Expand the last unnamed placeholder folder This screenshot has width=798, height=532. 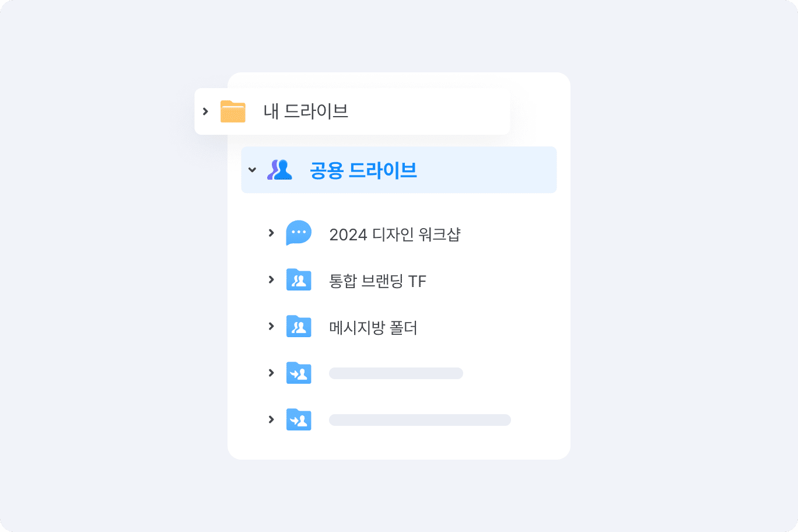click(x=271, y=420)
